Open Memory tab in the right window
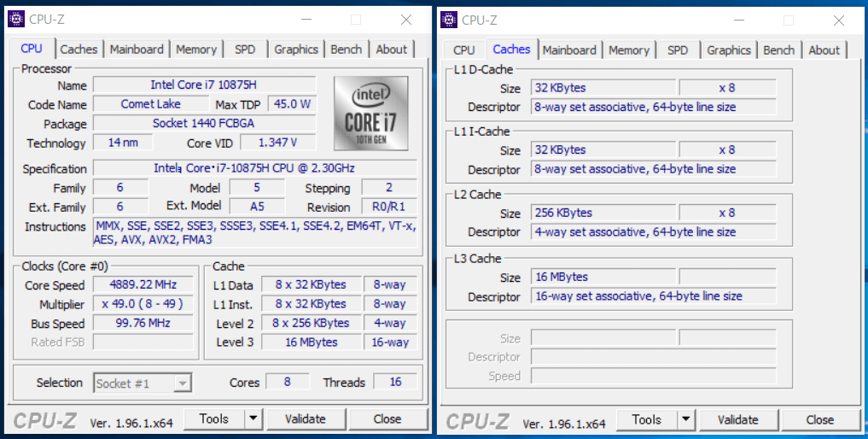The image size is (868, 439). click(x=629, y=50)
